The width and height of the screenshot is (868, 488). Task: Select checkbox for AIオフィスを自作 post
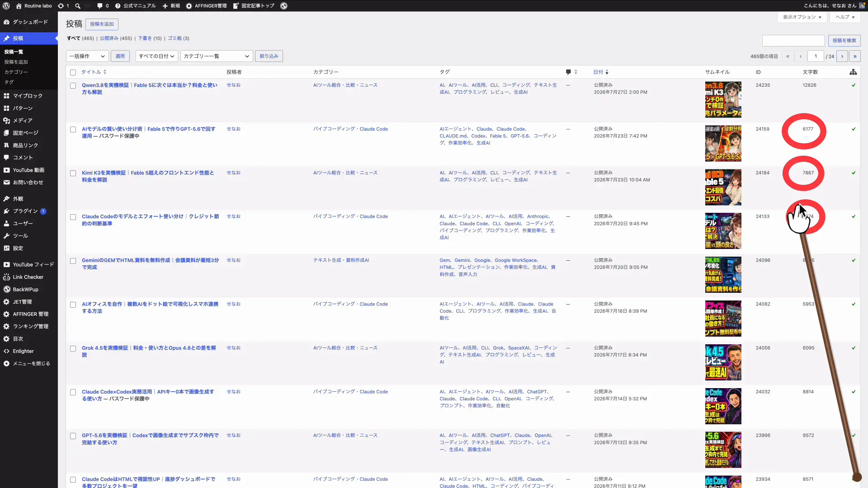click(x=73, y=305)
